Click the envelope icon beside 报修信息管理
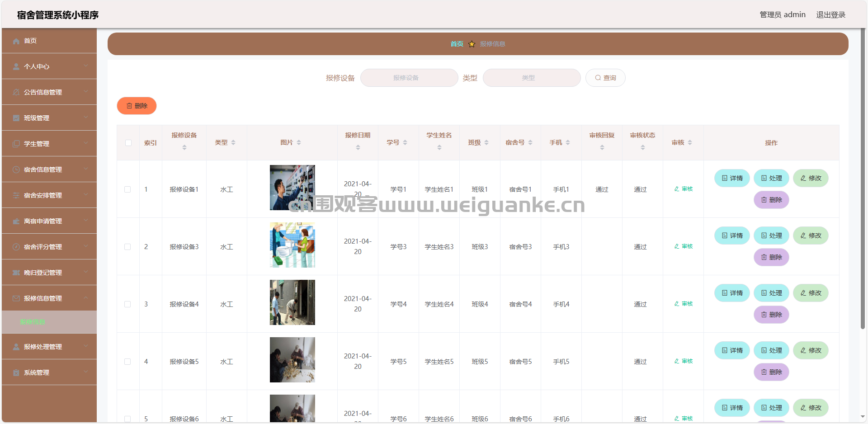 16,299
